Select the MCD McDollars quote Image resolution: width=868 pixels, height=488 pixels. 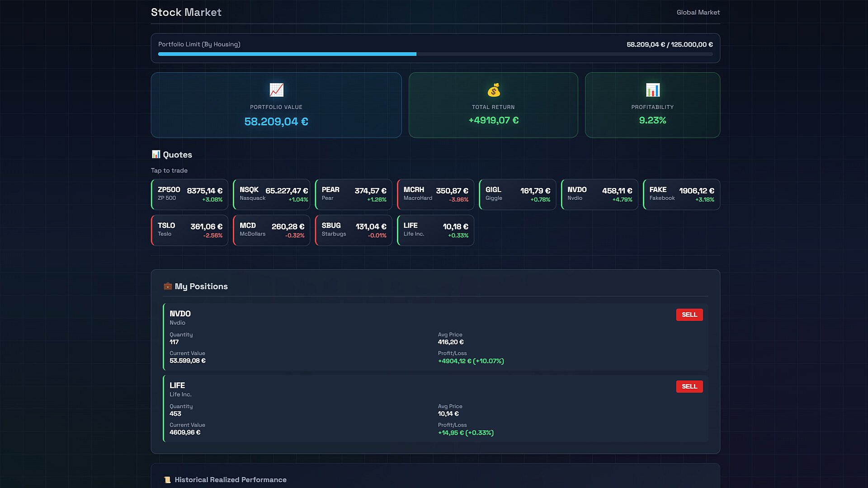(271, 230)
